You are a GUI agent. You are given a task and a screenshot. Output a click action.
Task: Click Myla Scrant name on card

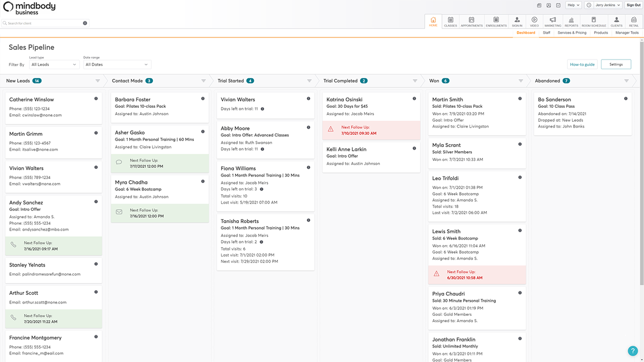[x=446, y=145]
